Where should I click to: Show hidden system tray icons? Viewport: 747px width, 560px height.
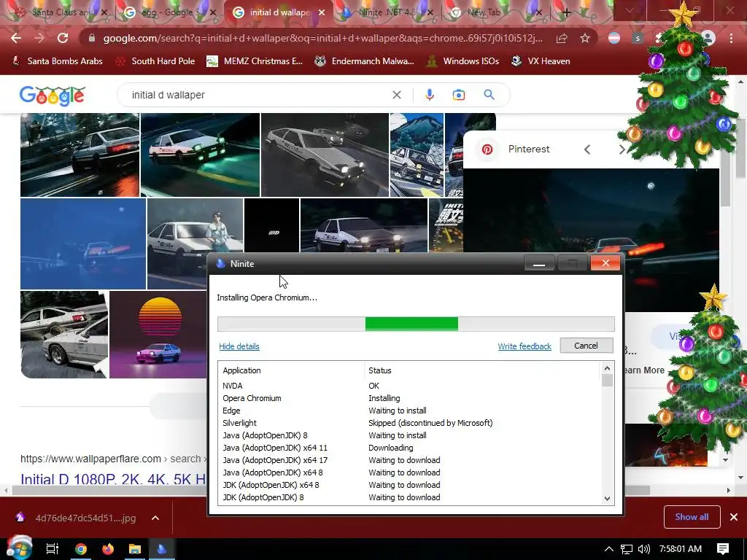point(608,549)
